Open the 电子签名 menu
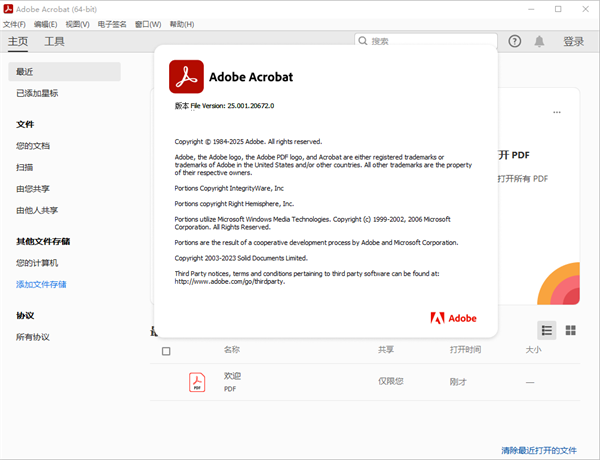Viewport: 600px width, 460px height. point(112,24)
